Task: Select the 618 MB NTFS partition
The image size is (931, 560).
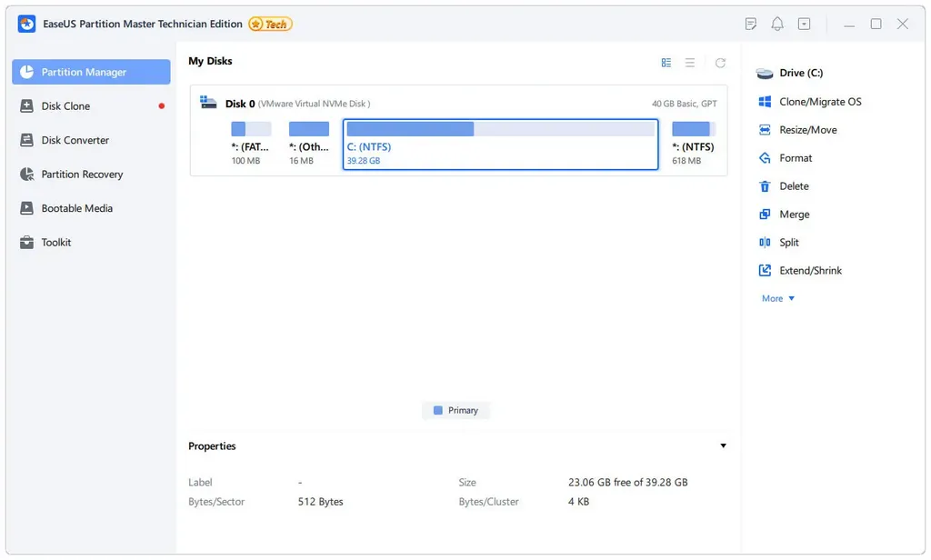Action: tap(694, 144)
